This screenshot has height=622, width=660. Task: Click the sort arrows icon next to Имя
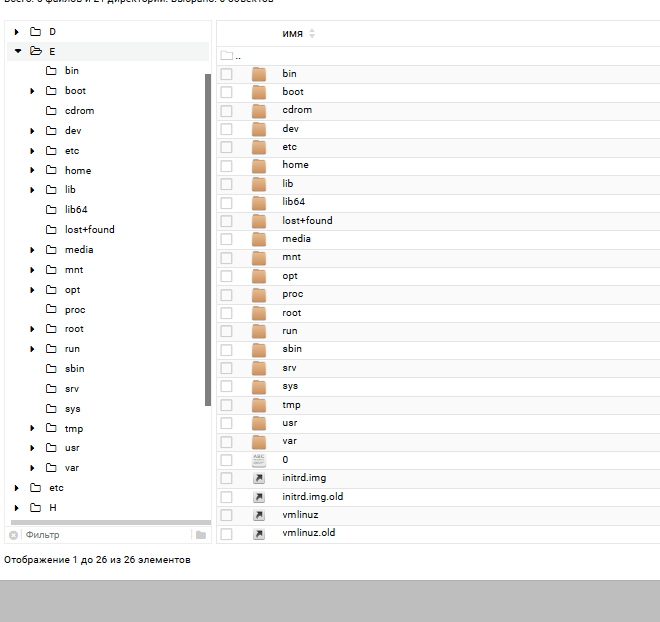click(x=312, y=34)
